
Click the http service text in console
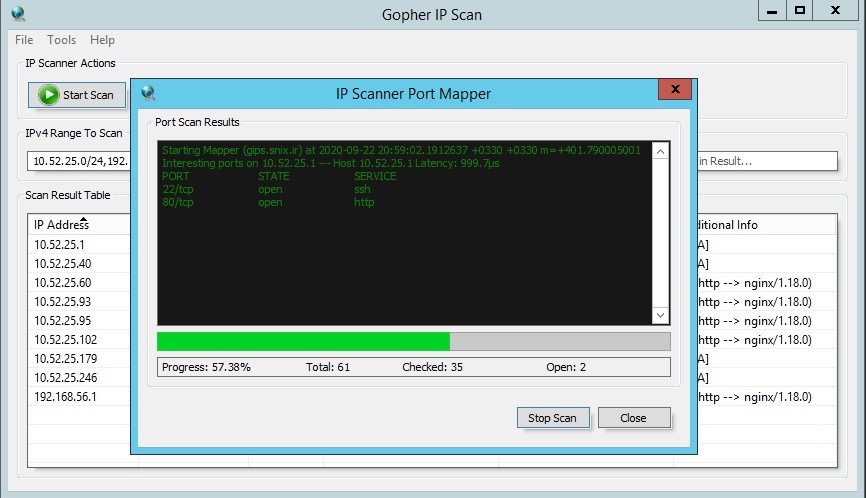(x=364, y=202)
